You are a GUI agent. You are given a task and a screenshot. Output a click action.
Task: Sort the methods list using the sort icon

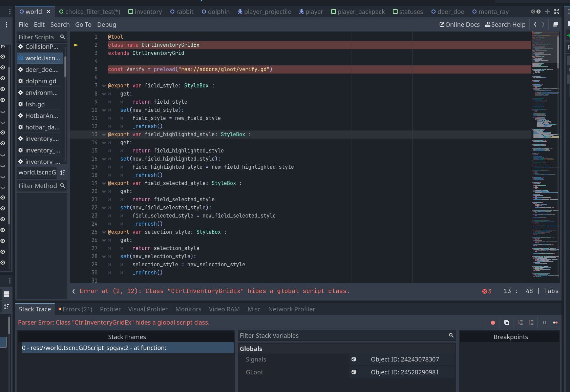(x=62, y=172)
